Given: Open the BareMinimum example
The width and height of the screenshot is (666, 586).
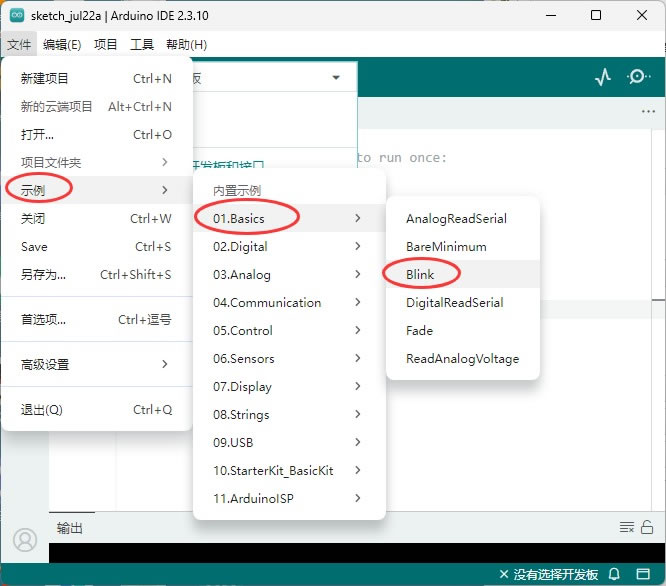Looking at the screenshot, I should point(463,246).
